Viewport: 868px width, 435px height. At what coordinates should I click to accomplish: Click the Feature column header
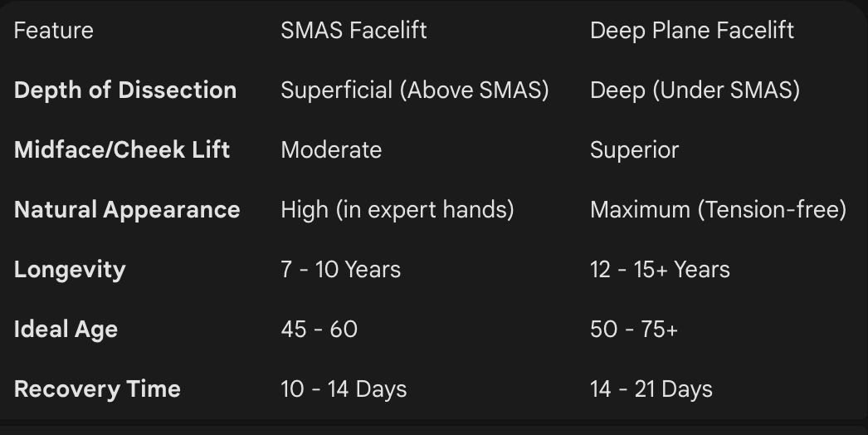coord(53,31)
